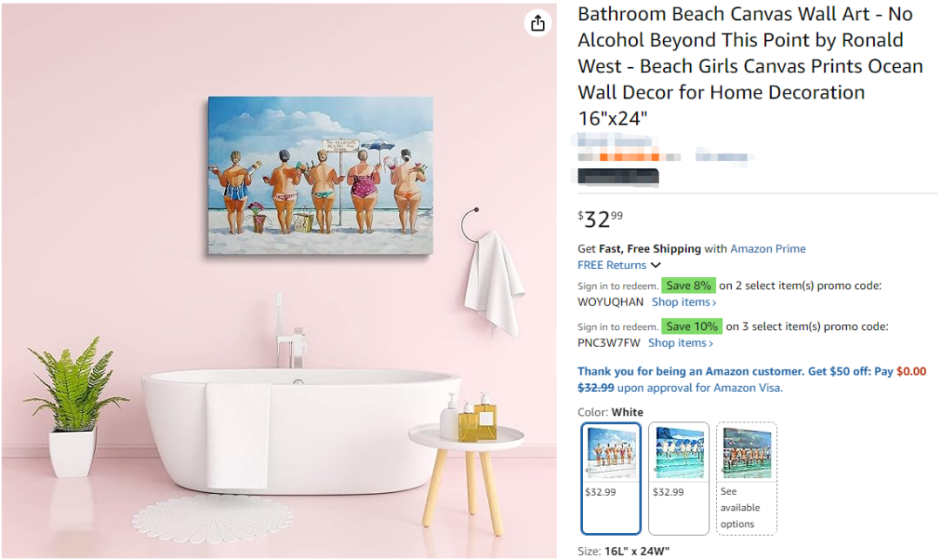Click the Save 10% coupon badge
941x560 pixels.
(691, 327)
